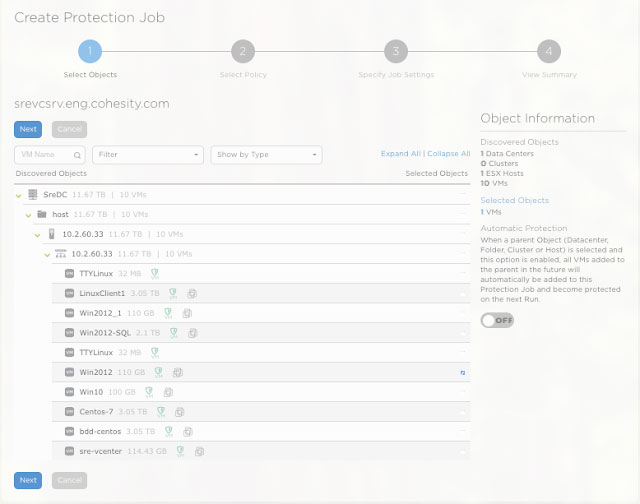Jump to step 4 View Summary
640x504 pixels.
coord(548,51)
